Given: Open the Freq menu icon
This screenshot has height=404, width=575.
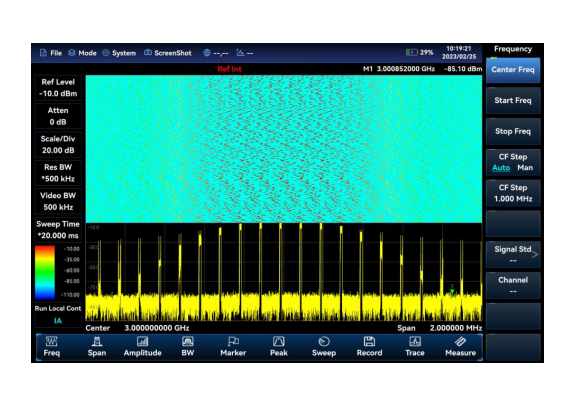Looking at the screenshot, I should coord(51,342).
